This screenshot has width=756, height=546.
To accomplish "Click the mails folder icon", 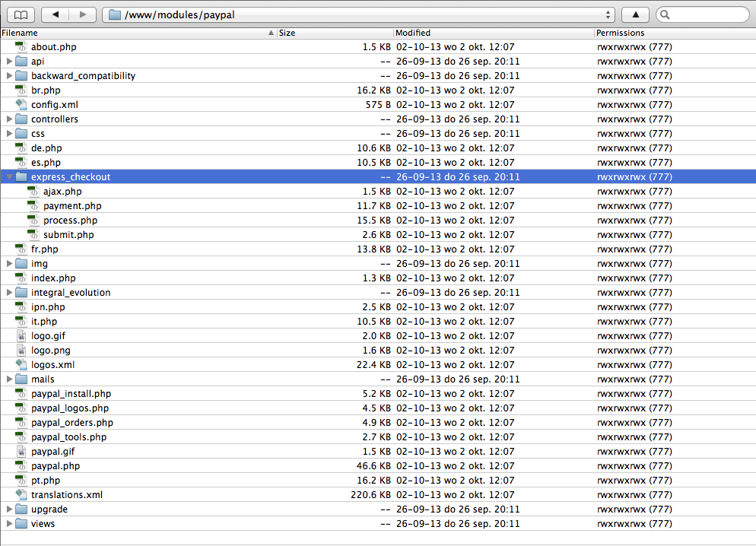I will (21, 379).
